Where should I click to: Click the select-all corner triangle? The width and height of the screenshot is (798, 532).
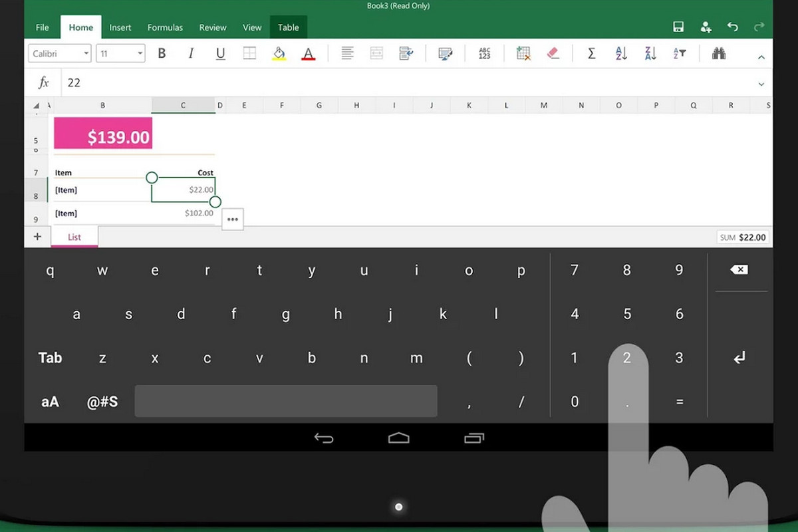point(37,105)
